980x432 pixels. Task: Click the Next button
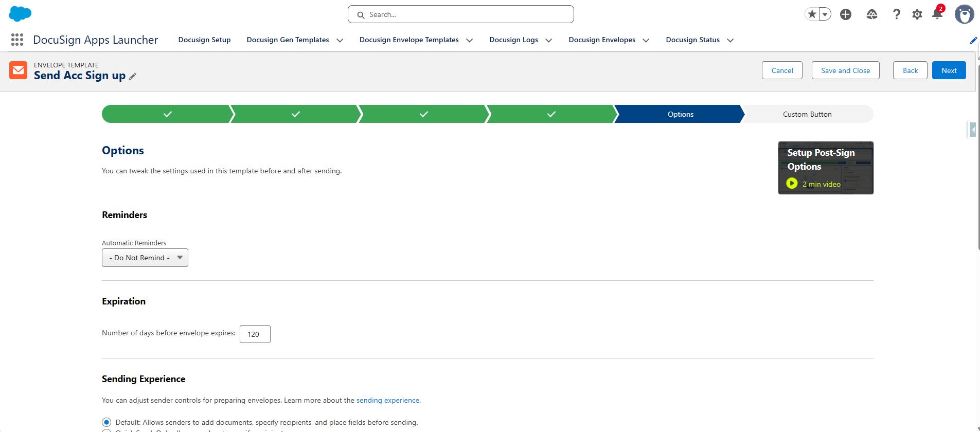tap(949, 70)
